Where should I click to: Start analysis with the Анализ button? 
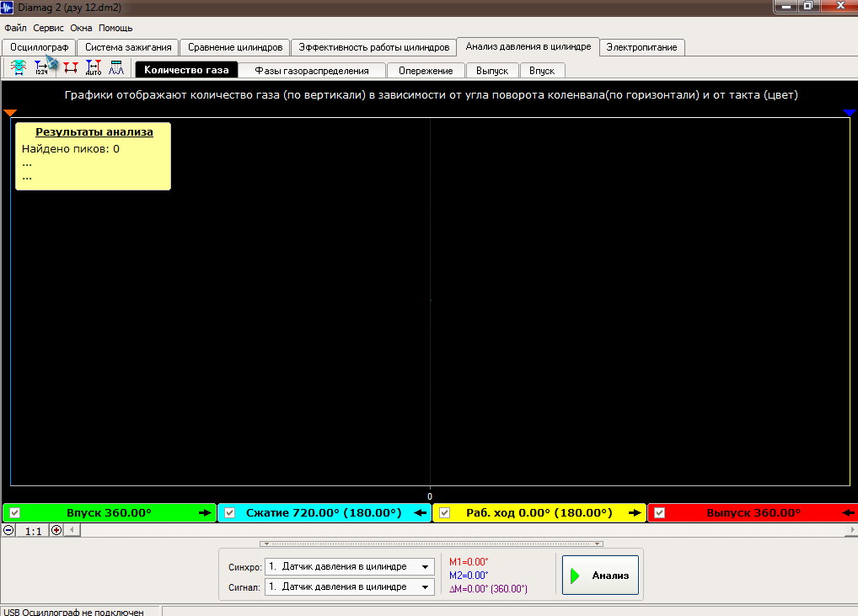[x=600, y=575]
